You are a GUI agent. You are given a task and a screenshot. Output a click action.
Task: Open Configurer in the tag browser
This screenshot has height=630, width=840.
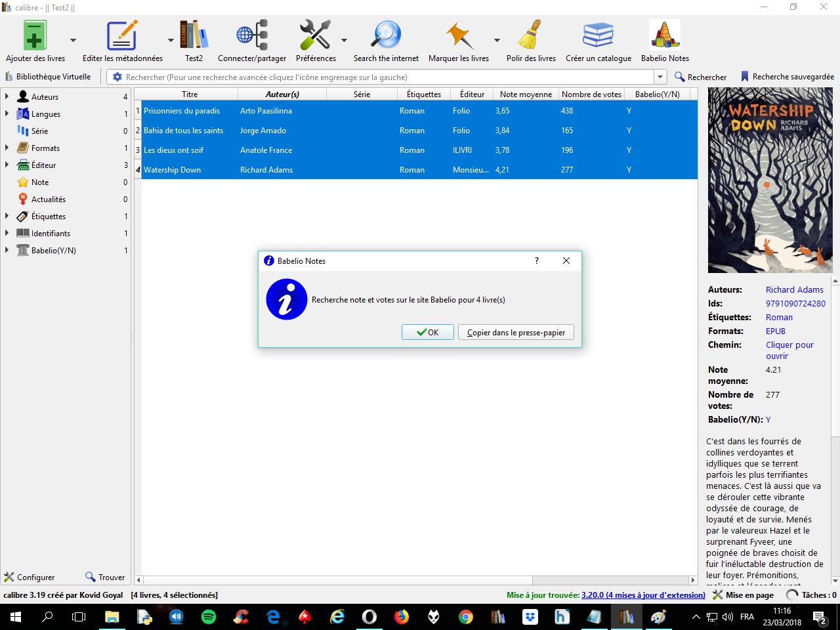pos(30,577)
